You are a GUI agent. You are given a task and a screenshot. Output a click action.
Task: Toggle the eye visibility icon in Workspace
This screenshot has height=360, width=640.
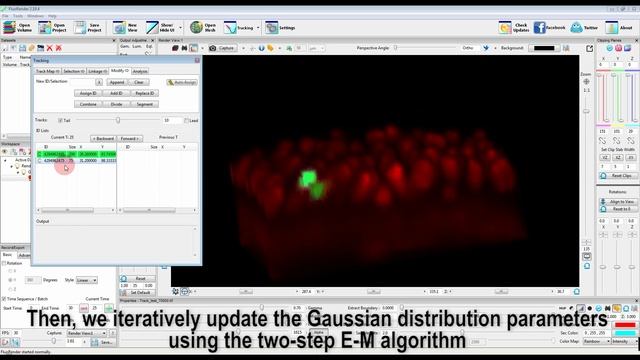coord(5,151)
